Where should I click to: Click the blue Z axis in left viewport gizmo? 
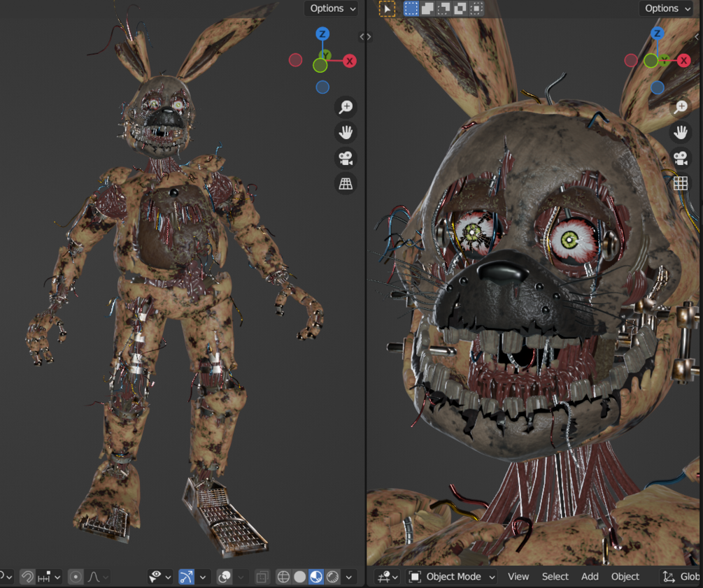(322, 34)
